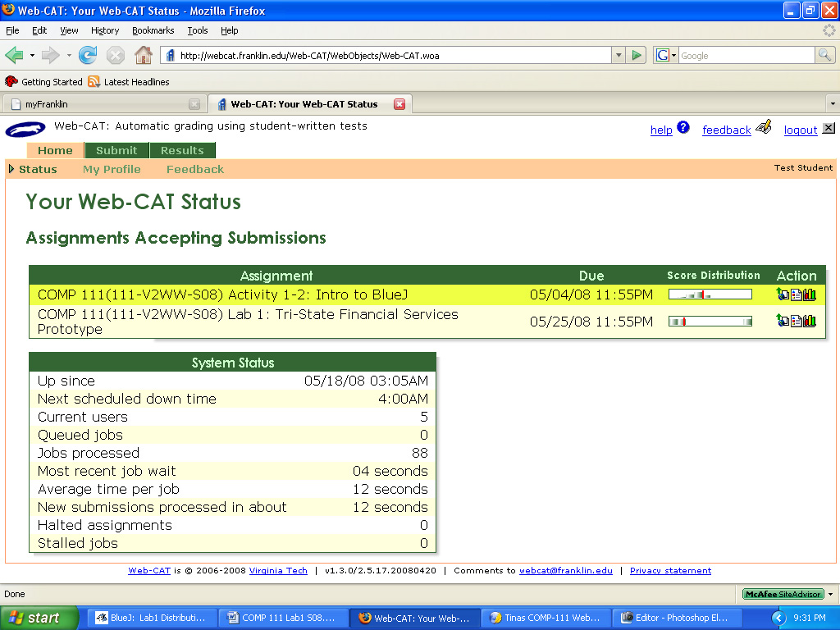The height and width of the screenshot is (630, 840).
Task: Open the View menu
Action: (69, 30)
